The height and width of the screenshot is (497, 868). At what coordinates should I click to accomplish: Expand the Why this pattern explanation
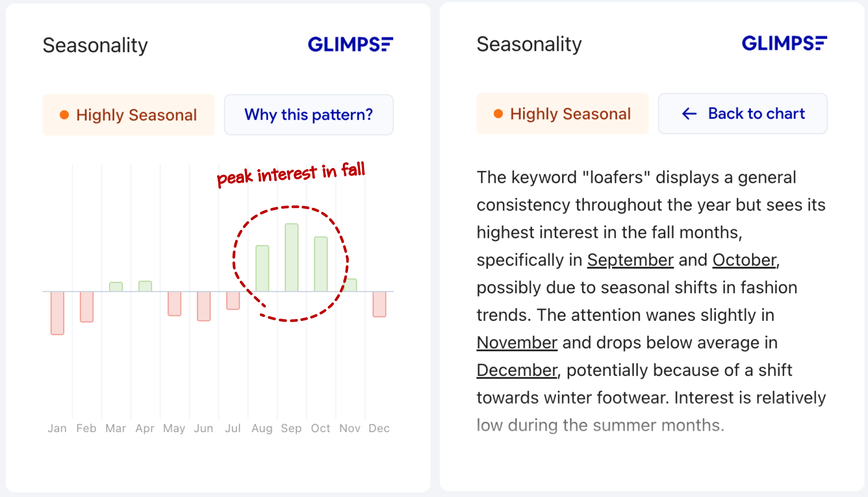(x=309, y=114)
